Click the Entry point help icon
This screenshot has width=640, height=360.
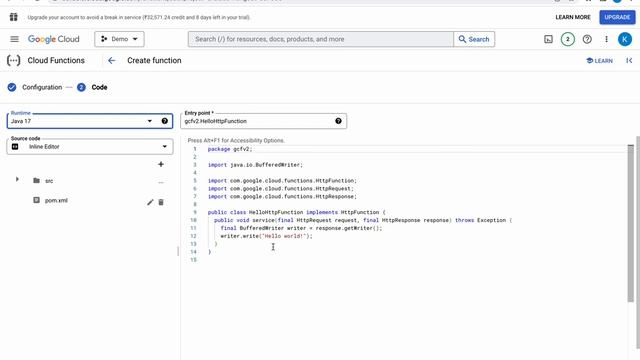pos(338,121)
